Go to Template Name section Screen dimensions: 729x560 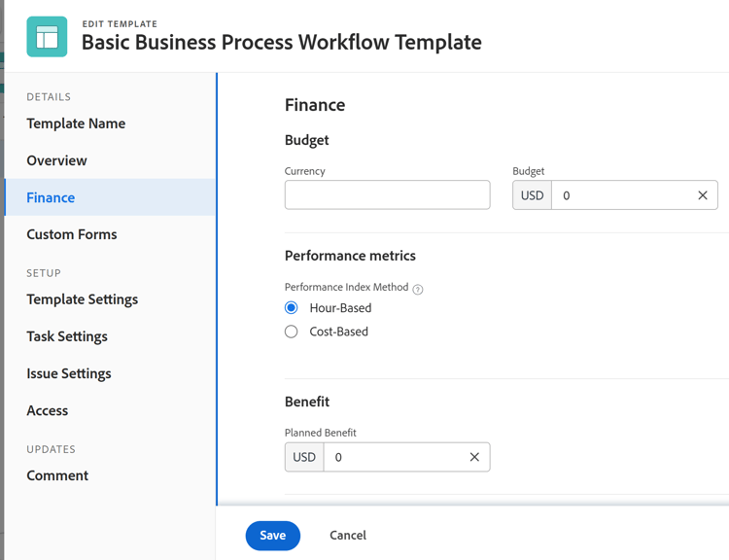76,123
